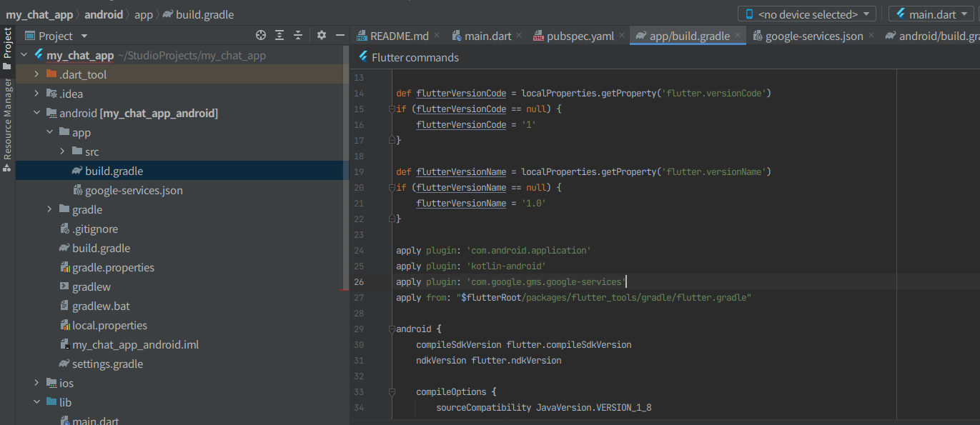Expand the ios folder
980x425 pixels.
[x=37, y=383]
